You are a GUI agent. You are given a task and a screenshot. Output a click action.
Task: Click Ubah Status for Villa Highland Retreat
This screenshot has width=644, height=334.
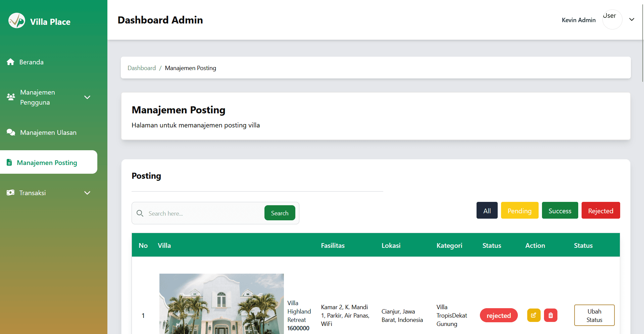(x=594, y=315)
